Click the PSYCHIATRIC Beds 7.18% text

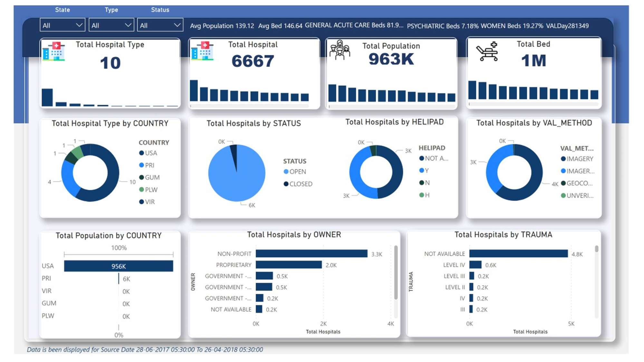point(443,26)
